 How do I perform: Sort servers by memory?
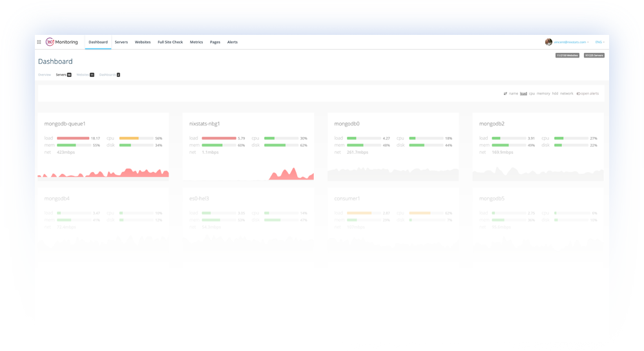click(x=543, y=94)
